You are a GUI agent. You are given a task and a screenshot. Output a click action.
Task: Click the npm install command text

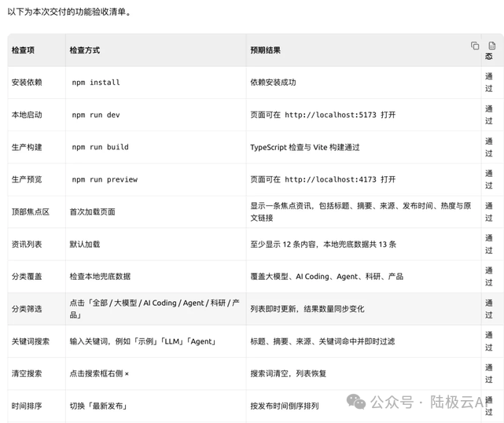point(96,83)
